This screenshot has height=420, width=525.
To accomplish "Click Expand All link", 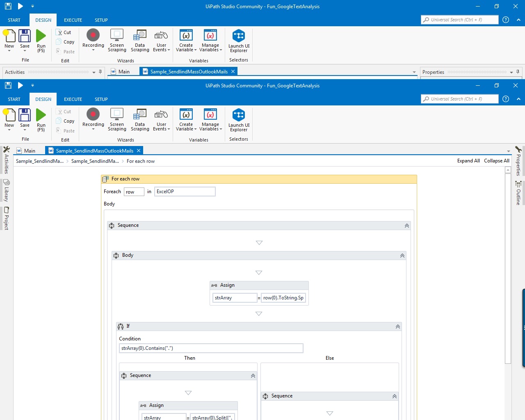I will 468,161.
